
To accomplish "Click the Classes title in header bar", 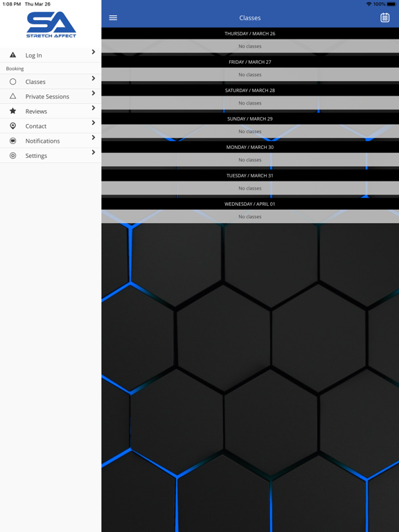I will [x=250, y=17].
